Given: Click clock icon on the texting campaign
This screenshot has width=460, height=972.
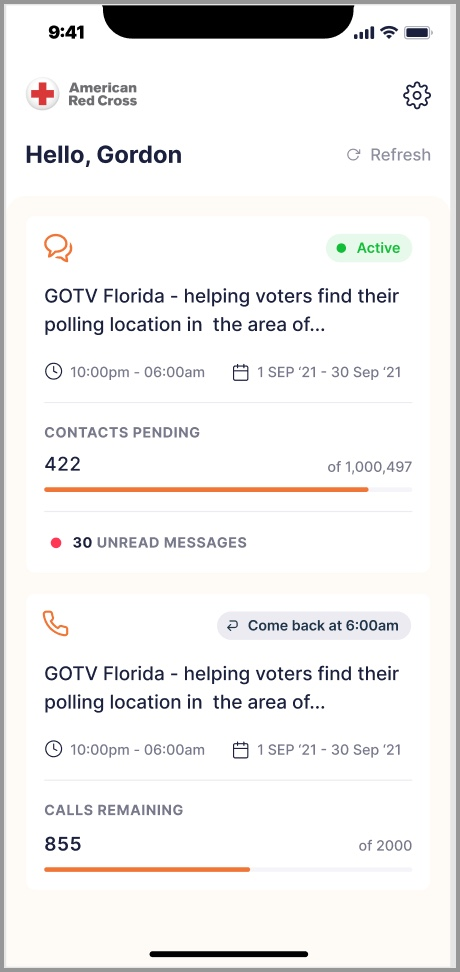Looking at the screenshot, I should (x=54, y=372).
